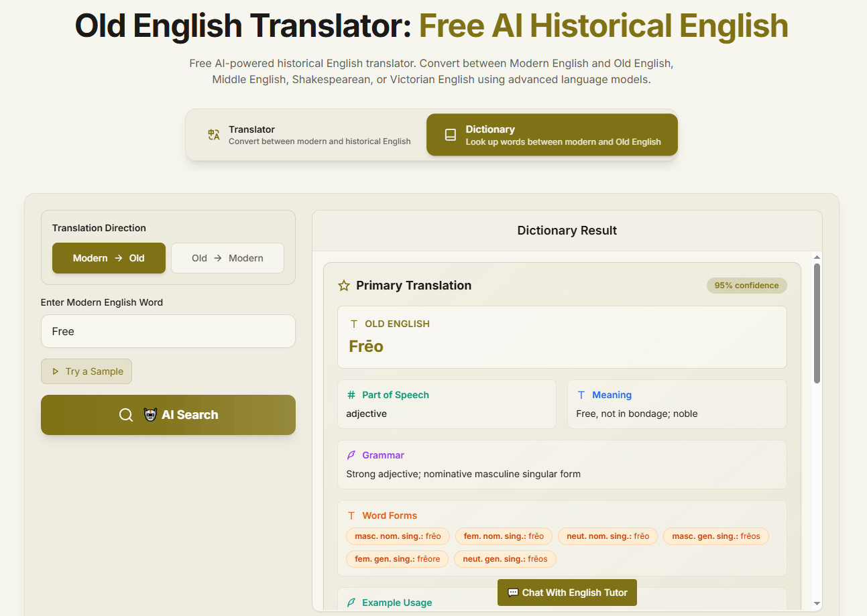Select Modern to Old translation direction
Screen dimensions: 867x616
coord(109,258)
